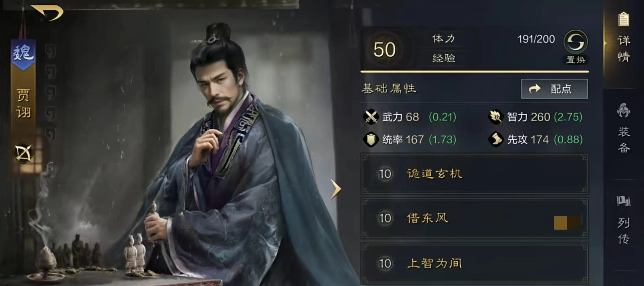Screen dimensions: 644x286
Task: Click the 魏 faction banner badge
Action: tap(23, 54)
